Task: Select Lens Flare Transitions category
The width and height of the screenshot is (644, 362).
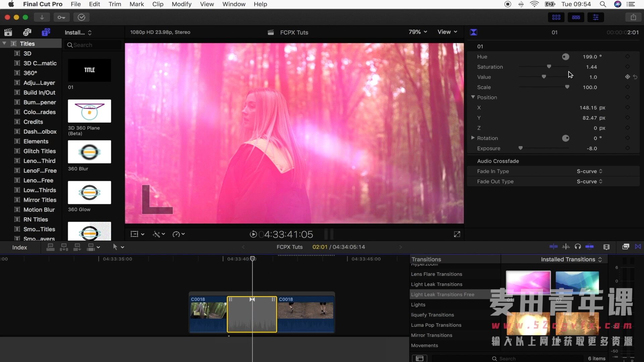Action: click(x=436, y=274)
